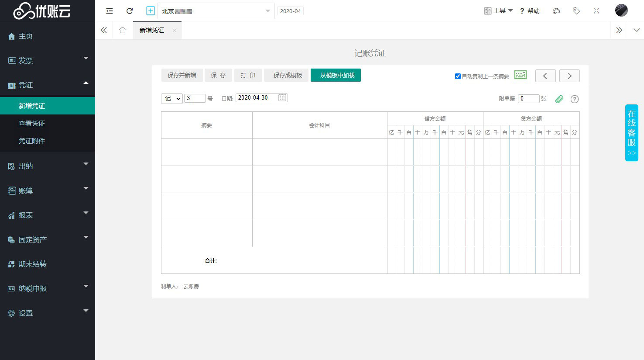Open the calendar icon in date field
Screen dimensions: 644x360
click(x=282, y=97)
